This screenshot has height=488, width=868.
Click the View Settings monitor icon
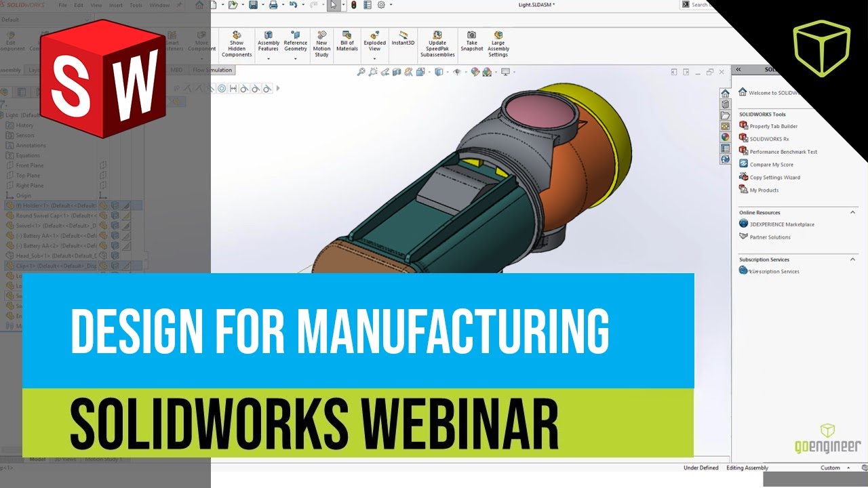pyautogui.click(x=505, y=71)
